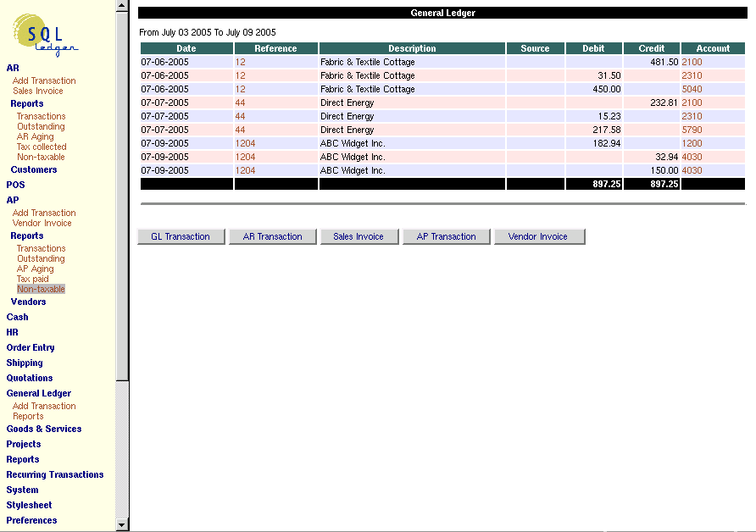Click Tax collected under AR Reports
Viewport: 756px width, 532px height.
(x=40, y=147)
